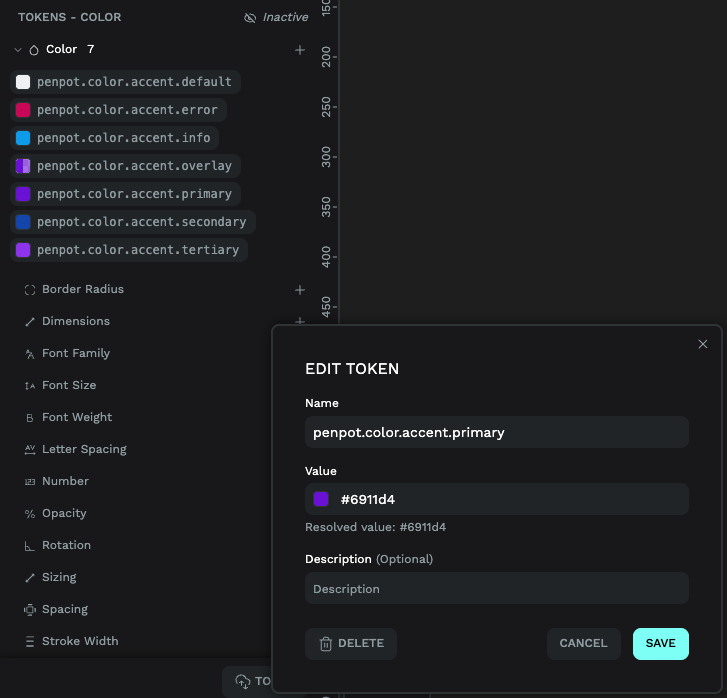Open the purple value color swatch
Image resolution: width=727 pixels, height=698 pixels.
click(321, 499)
